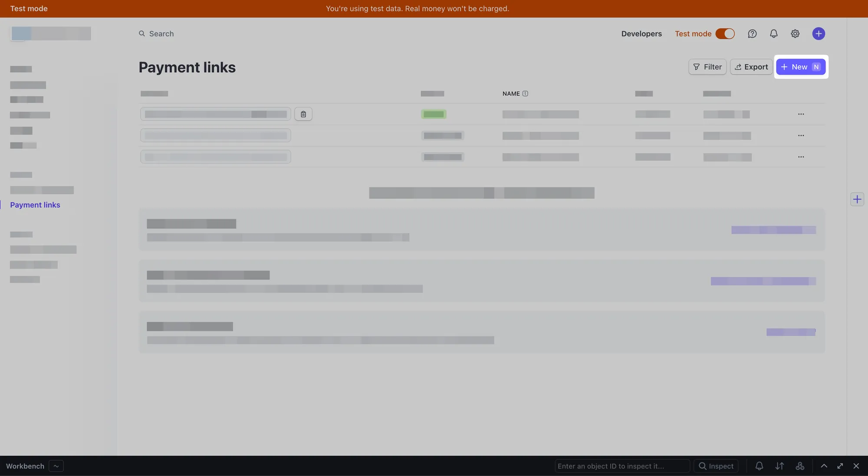
Task: Click the Test mode label in the banner
Action: point(29,9)
